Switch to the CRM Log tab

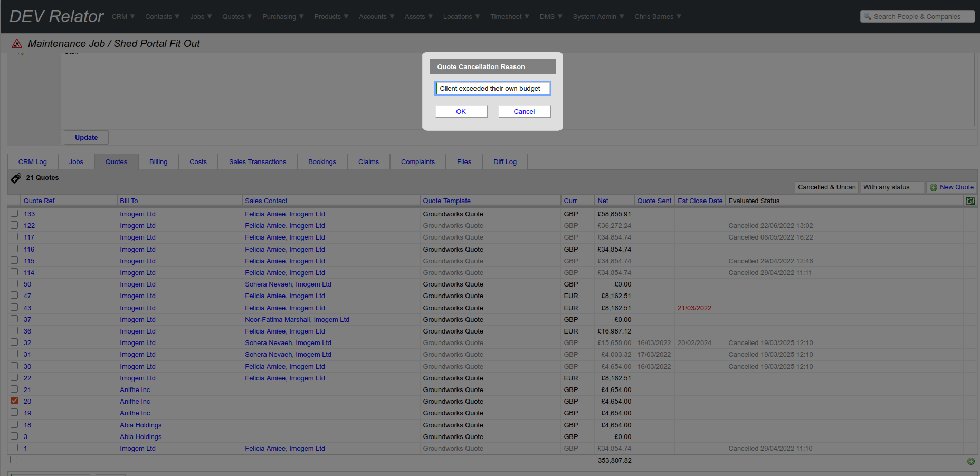33,162
